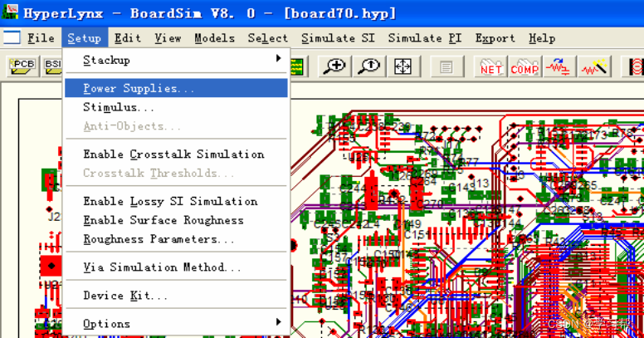
Task: Toggle Enable Surface Roughness
Action: point(176,220)
